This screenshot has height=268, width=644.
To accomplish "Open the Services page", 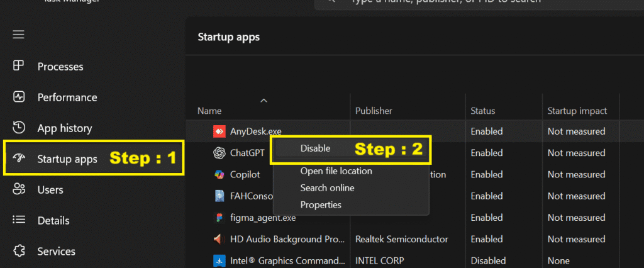I will [x=56, y=251].
